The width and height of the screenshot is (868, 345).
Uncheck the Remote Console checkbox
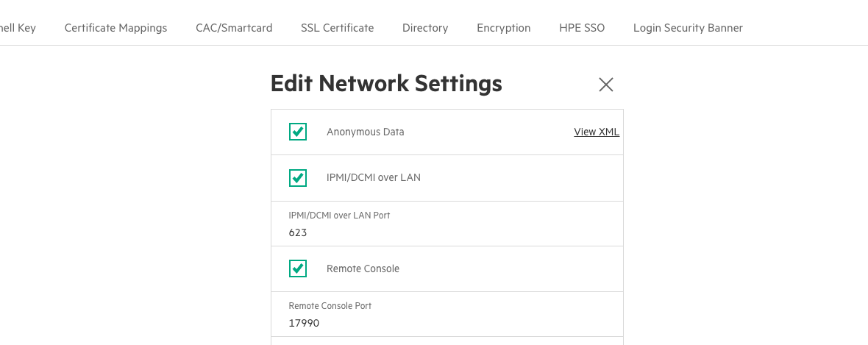coord(298,268)
